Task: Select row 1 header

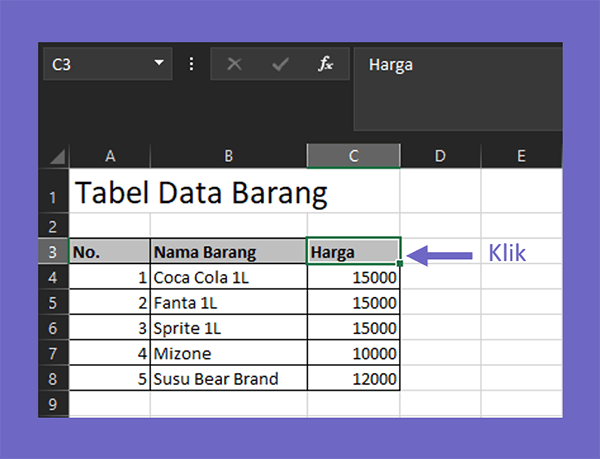Action: (54, 190)
